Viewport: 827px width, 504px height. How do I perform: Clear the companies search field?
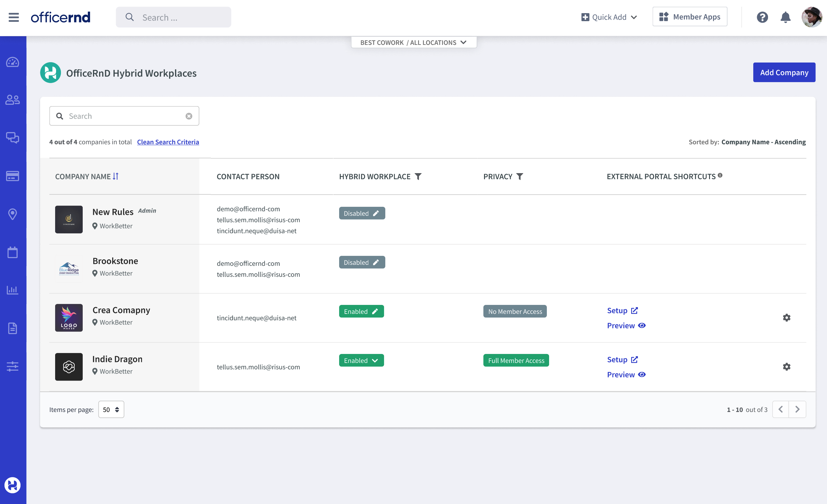click(189, 116)
